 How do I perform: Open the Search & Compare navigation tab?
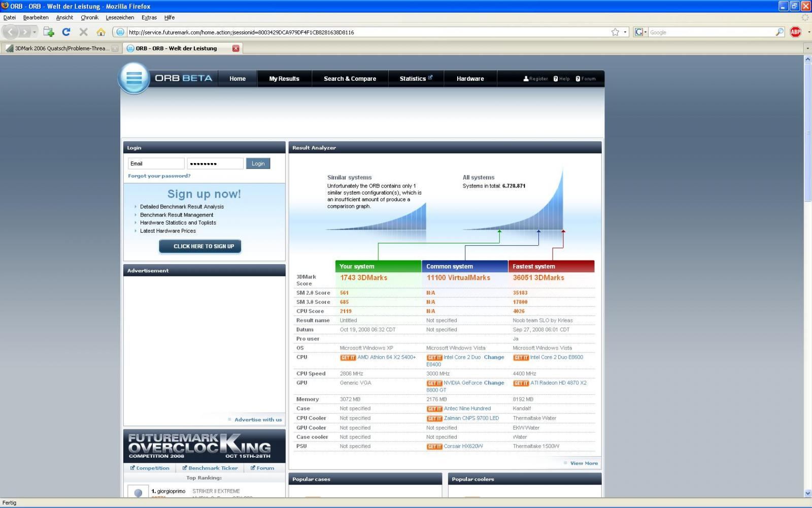point(350,79)
